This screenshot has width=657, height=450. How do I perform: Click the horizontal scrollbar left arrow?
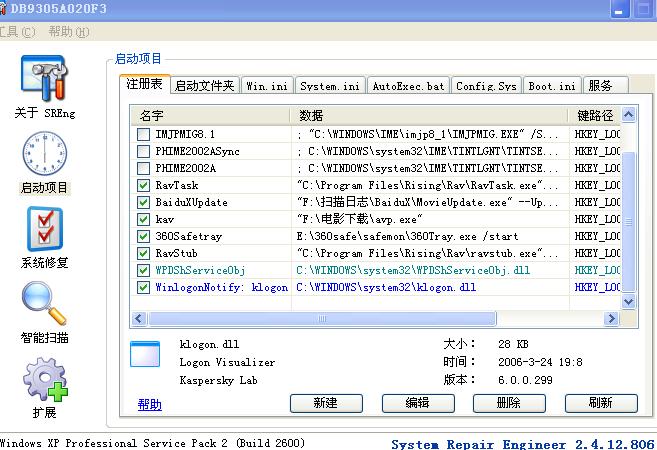(x=139, y=319)
